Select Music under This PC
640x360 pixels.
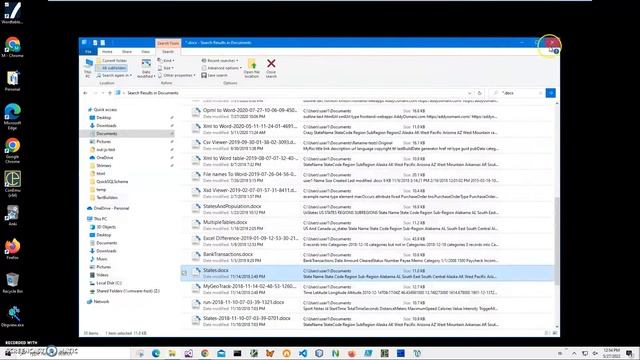click(x=102, y=259)
